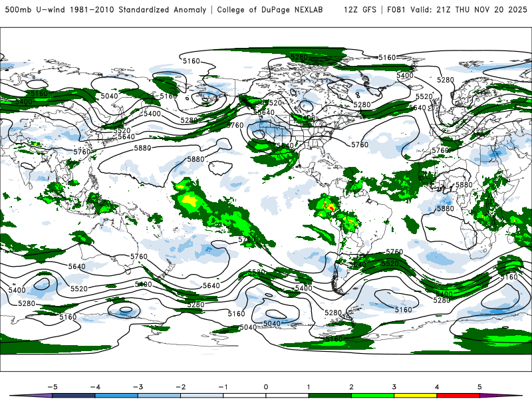Click '1981-2010 Standardized Anomaly' in header
The width and height of the screenshot is (532, 399).
138,9
